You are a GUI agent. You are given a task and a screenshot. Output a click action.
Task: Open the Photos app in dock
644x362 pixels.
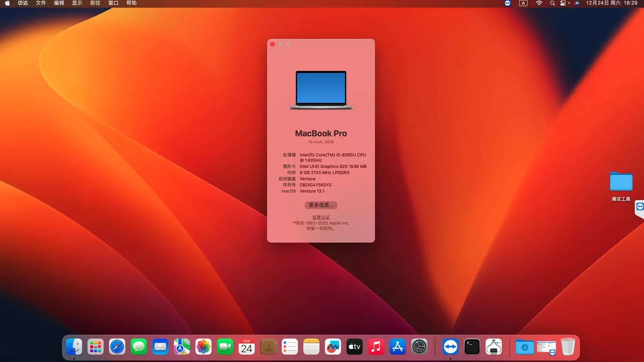coord(203,347)
